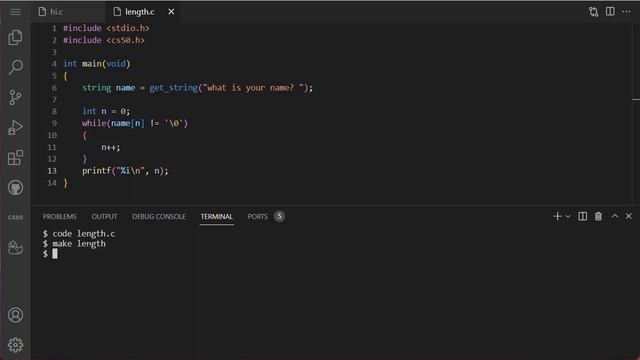Open the Run and Debug view
Screen dimensions: 640x360
[x=16, y=127]
